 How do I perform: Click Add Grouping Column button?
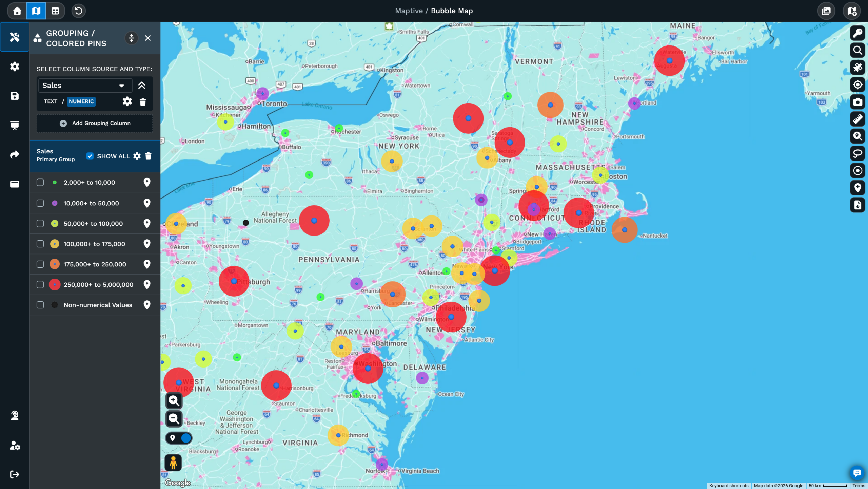tap(95, 123)
